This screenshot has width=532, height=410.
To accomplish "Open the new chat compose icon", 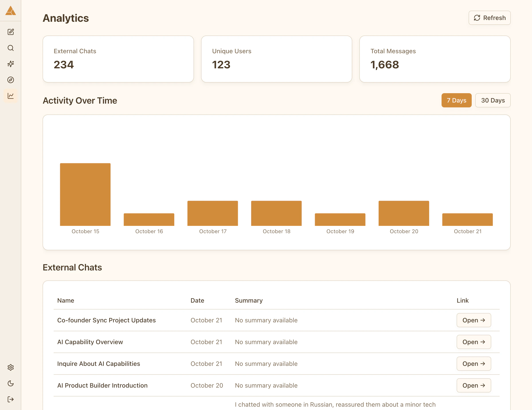I will point(11,32).
